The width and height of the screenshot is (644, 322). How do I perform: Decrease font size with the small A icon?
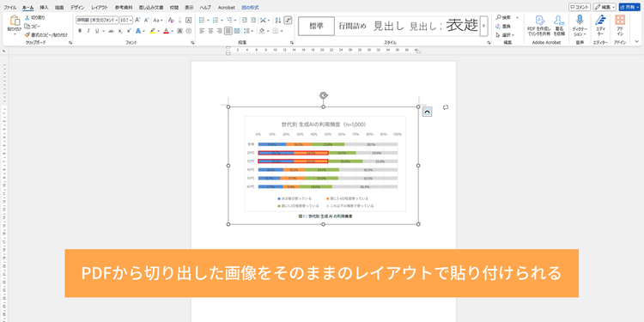(x=146, y=20)
